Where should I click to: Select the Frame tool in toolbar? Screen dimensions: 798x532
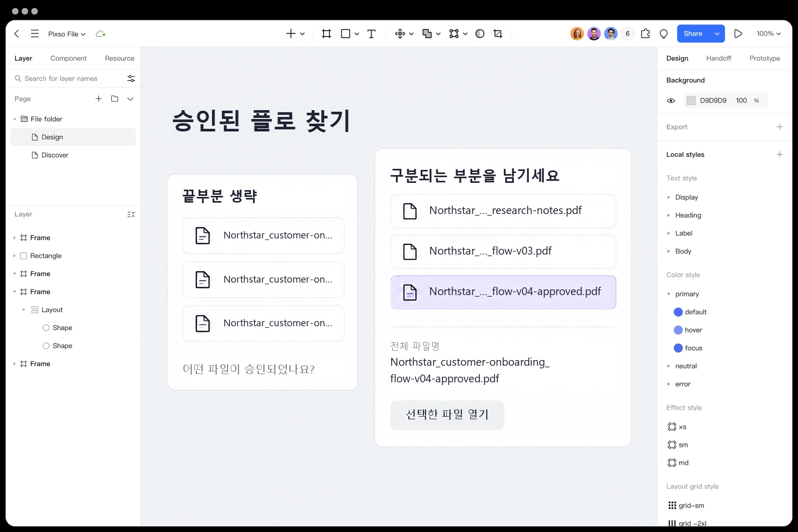(x=326, y=34)
